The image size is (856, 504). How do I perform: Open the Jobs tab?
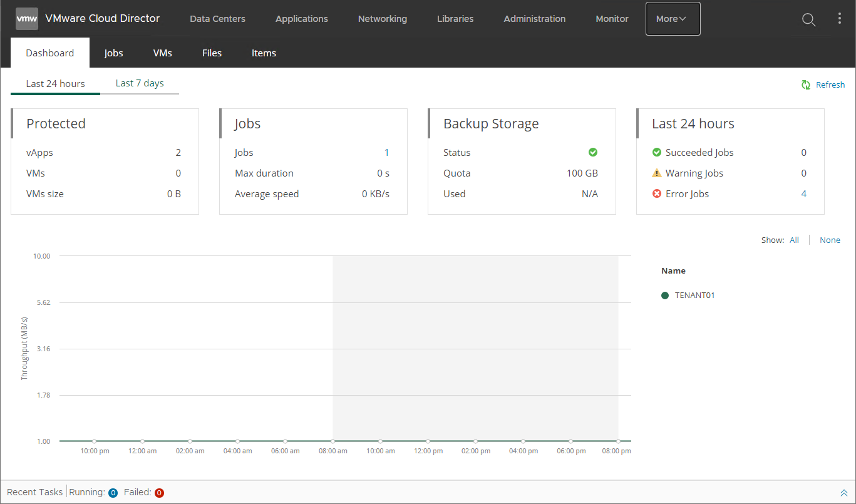click(x=113, y=53)
